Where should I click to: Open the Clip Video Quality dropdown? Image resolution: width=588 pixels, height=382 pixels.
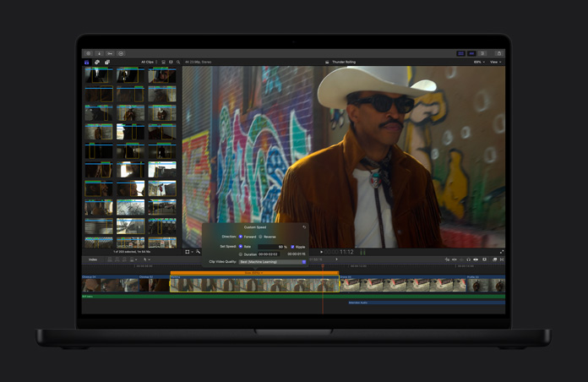pos(273,262)
